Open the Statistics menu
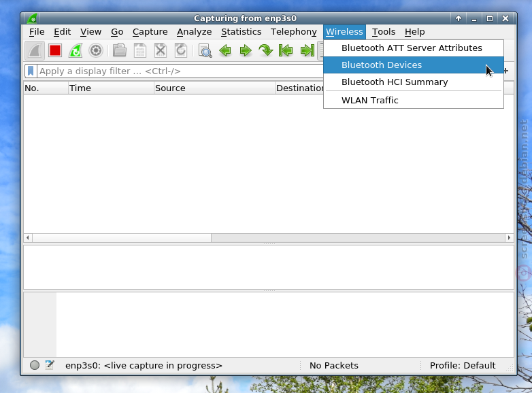Viewport: 532px width, 393px height. point(242,32)
